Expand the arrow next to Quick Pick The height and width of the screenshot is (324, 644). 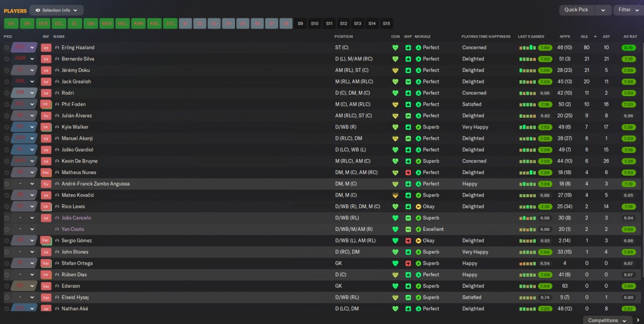[x=603, y=10]
